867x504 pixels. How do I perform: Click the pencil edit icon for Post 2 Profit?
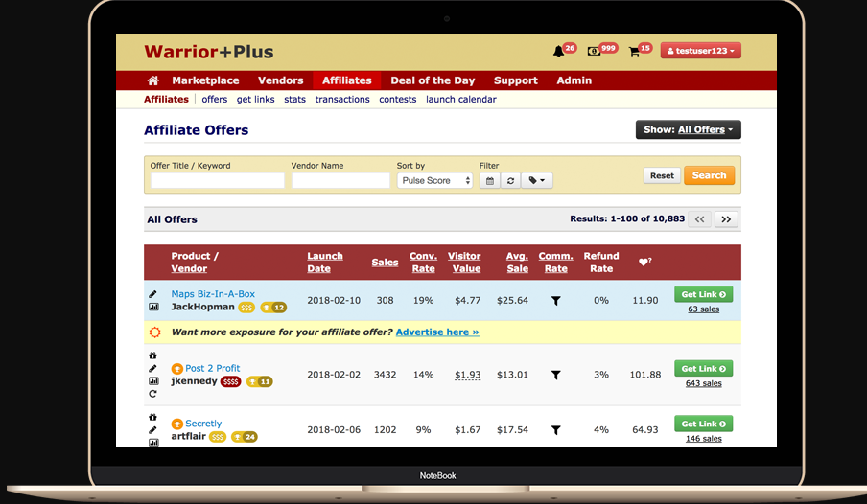[x=153, y=369]
